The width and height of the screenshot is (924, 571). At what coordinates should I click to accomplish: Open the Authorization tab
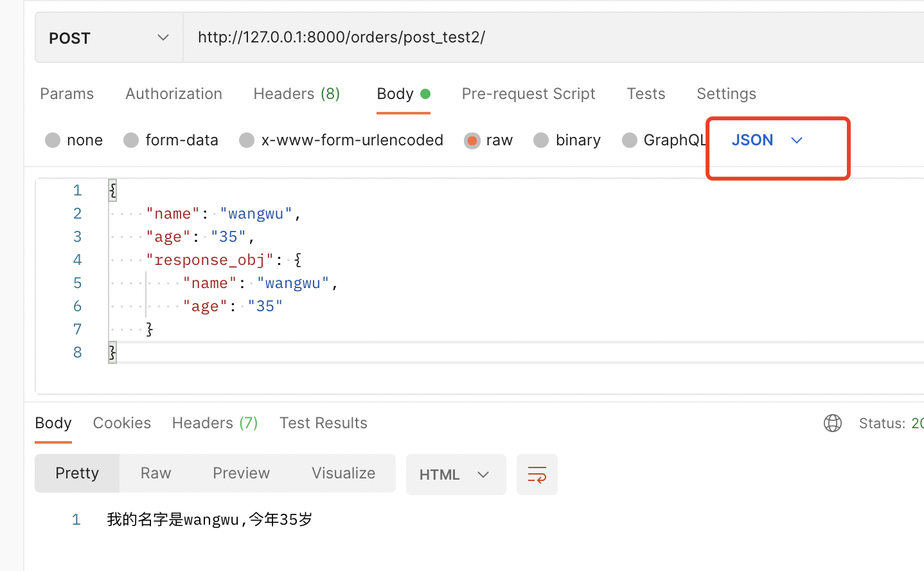click(x=173, y=93)
